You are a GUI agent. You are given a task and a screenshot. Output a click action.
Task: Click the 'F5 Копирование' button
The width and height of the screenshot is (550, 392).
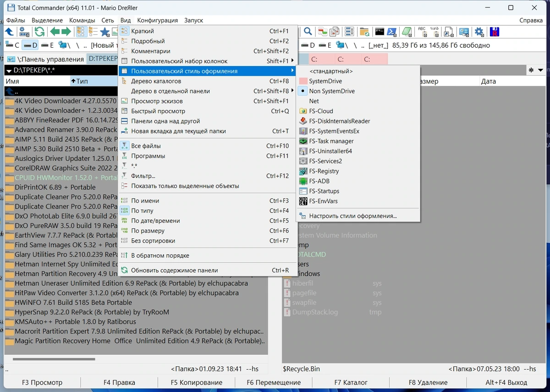tap(196, 382)
